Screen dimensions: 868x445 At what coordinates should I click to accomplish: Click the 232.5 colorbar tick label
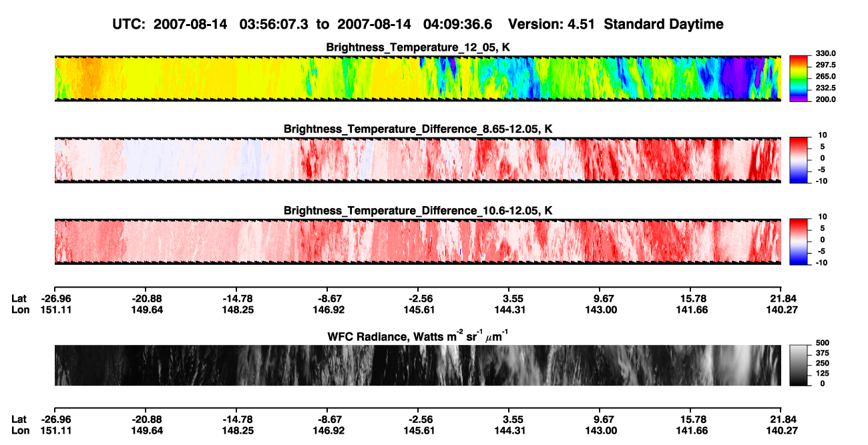point(825,87)
